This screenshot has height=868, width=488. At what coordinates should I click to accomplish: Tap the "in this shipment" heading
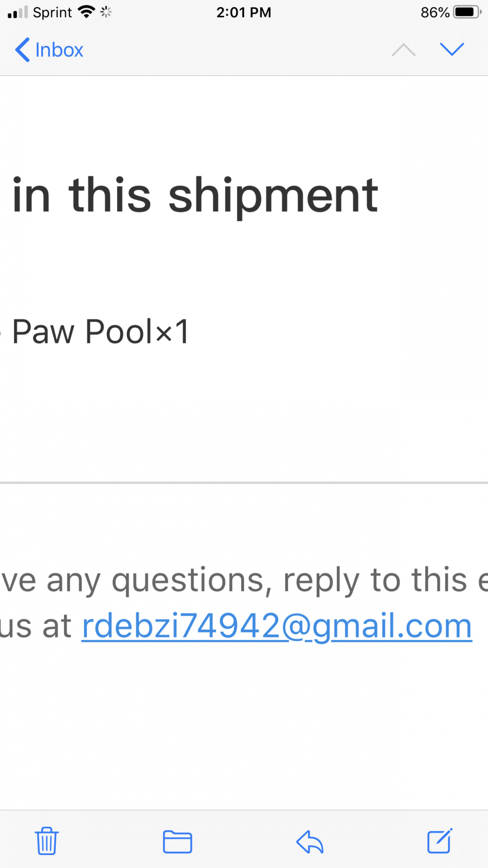[x=195, y=196]
